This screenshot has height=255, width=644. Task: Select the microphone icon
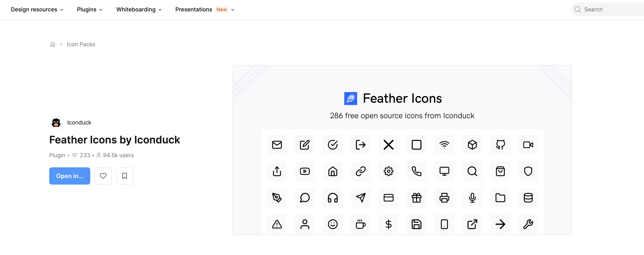pos(472,198)
